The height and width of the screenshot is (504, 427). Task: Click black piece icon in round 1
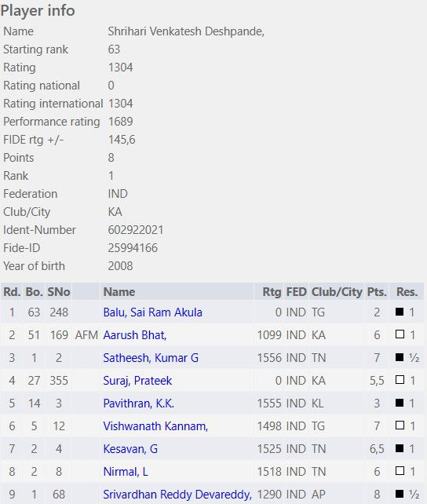pyautogui.click(x=400, y=312)
